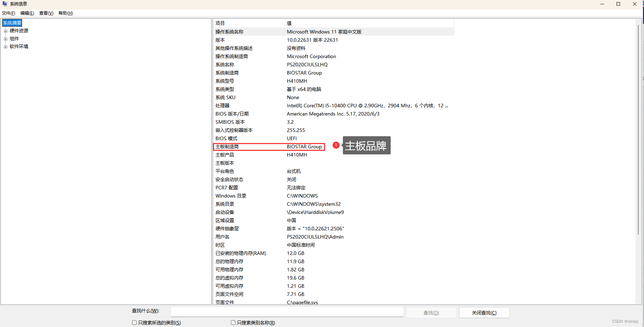Select the 主板产品 row
Screen dimensions: 644x327
(334, 155)
